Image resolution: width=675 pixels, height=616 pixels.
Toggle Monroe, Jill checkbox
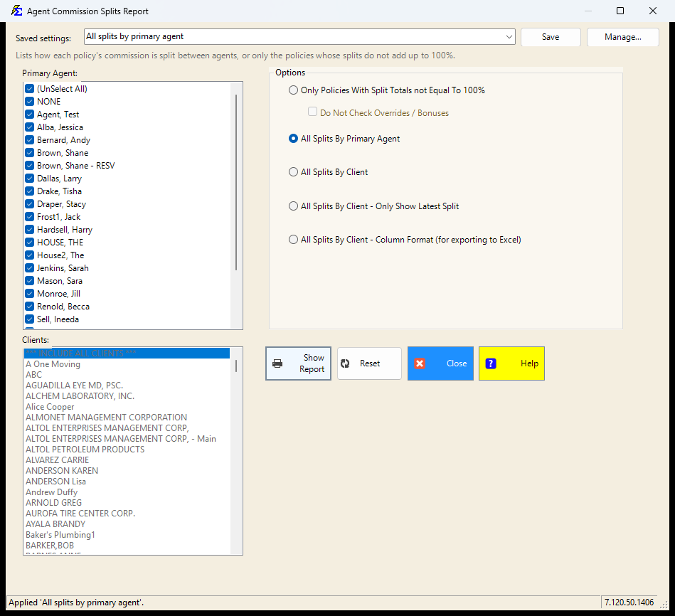tap(29, 294)
